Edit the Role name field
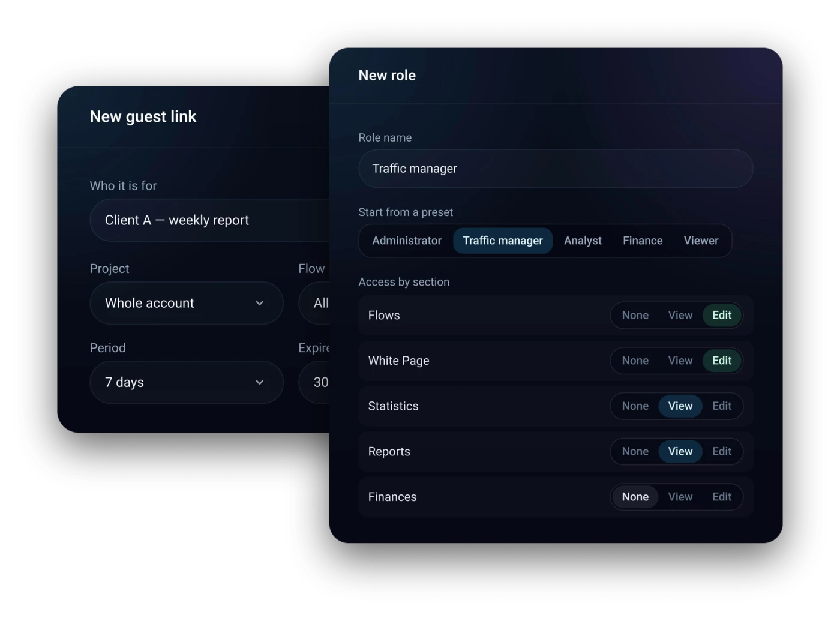 tap(556, 169)
